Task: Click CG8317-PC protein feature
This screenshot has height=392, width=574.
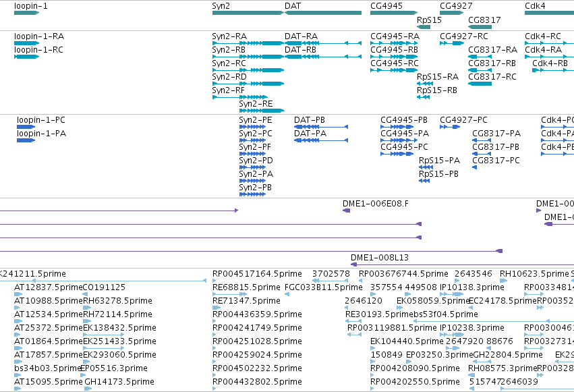Action: coord(475,167)
